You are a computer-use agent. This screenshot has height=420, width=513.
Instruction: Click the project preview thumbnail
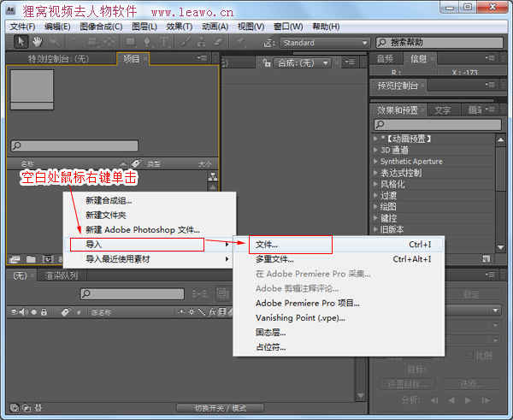(32, 89)
